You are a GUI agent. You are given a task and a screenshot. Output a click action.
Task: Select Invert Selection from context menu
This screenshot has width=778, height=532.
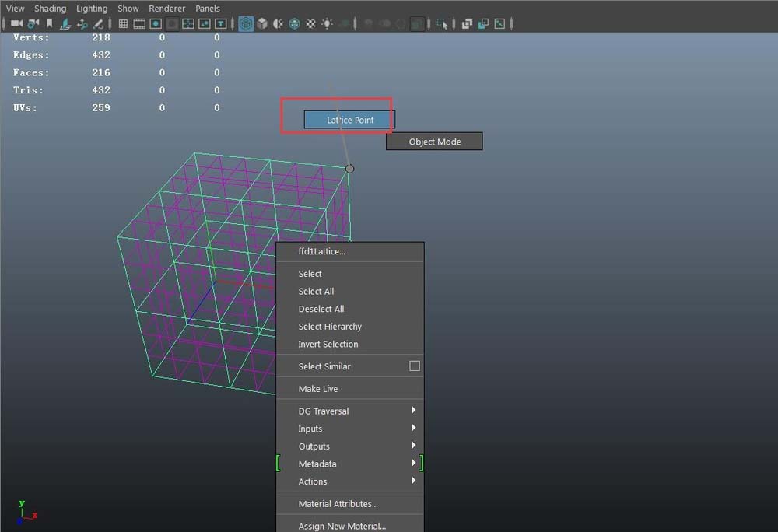point(328,344)
